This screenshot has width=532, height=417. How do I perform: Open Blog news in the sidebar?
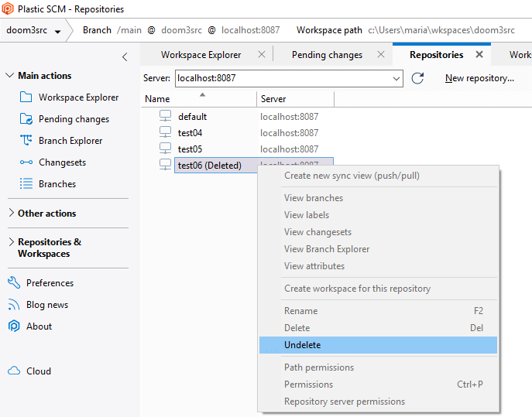[x=47, y=305]
